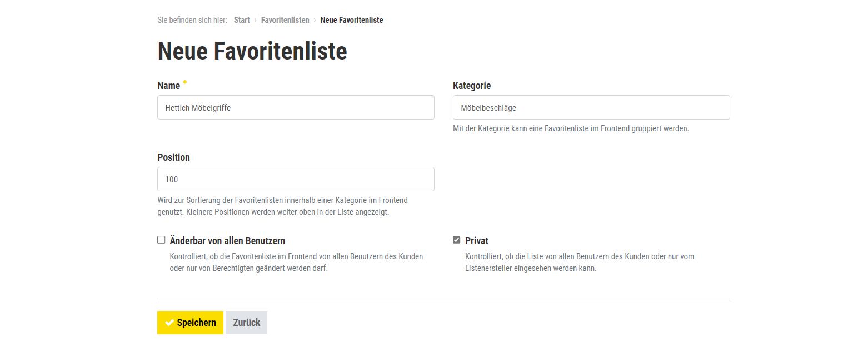Click the Kategorie field label
This screenshot has height=346, width=868.
472,86
